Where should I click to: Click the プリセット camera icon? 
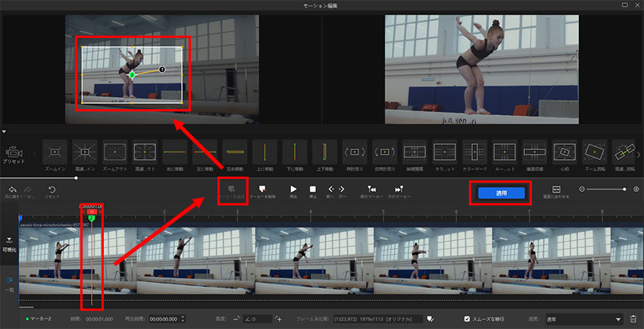14,152
